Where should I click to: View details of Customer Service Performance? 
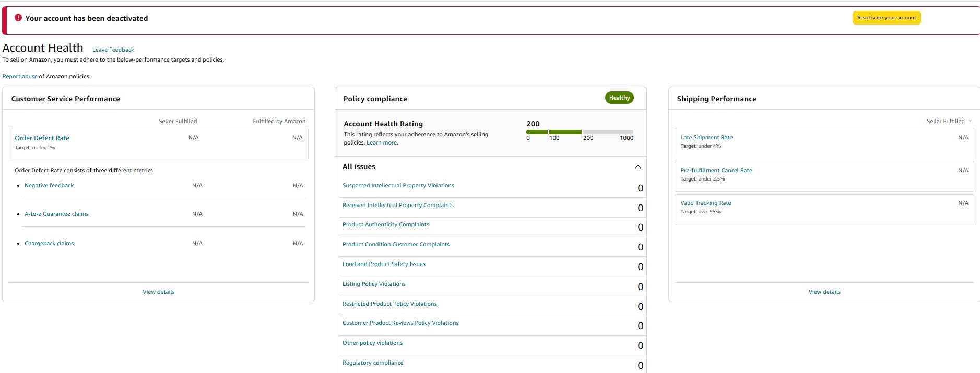[159, 292]
